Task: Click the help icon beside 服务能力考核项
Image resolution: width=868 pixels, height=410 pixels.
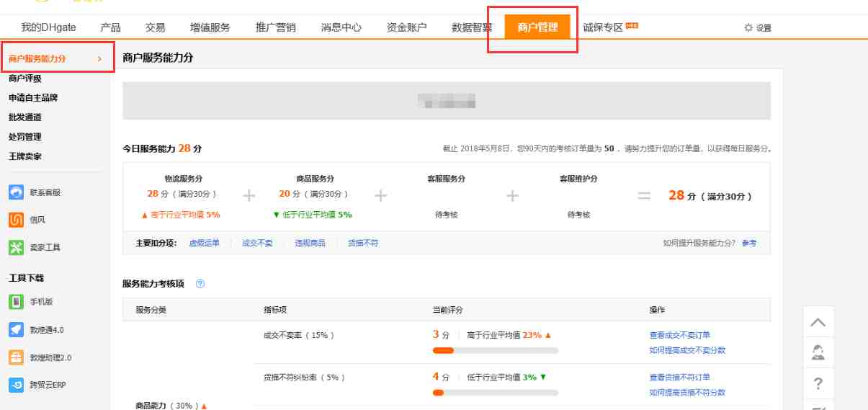Action: 200,284
